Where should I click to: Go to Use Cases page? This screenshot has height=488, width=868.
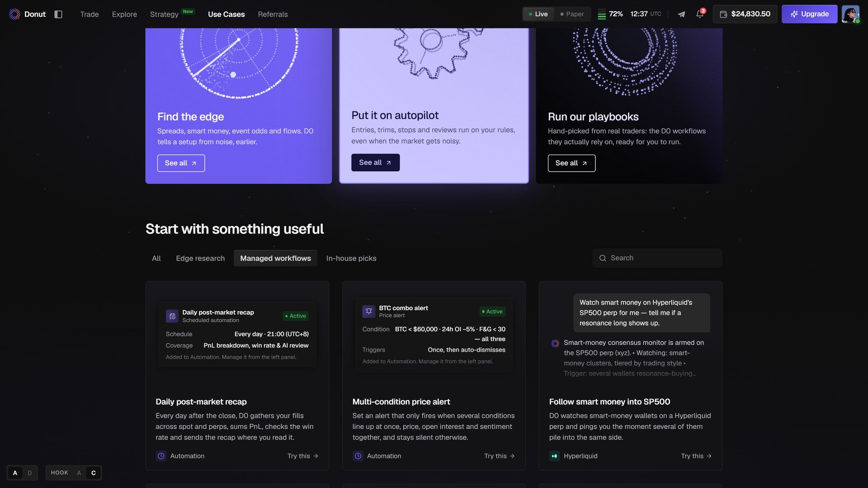pyautogui.click(x=226, y=14)
